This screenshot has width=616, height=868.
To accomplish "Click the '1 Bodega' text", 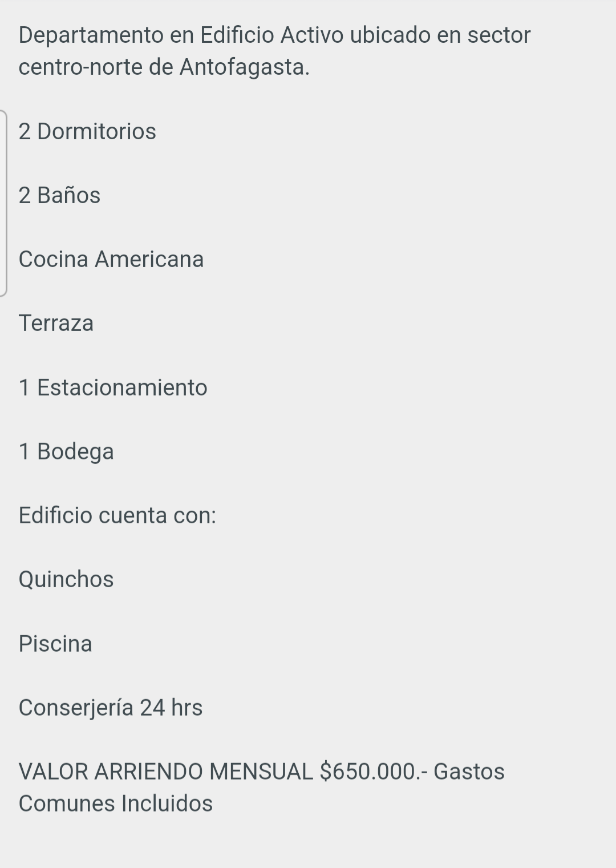I will click(x=66, y=452).
